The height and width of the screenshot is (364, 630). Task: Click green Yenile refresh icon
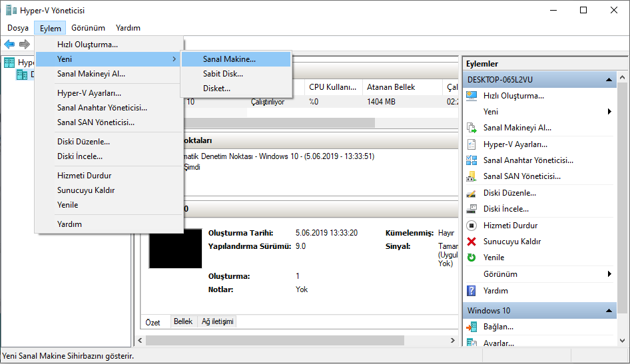click(x=472, y=258)
